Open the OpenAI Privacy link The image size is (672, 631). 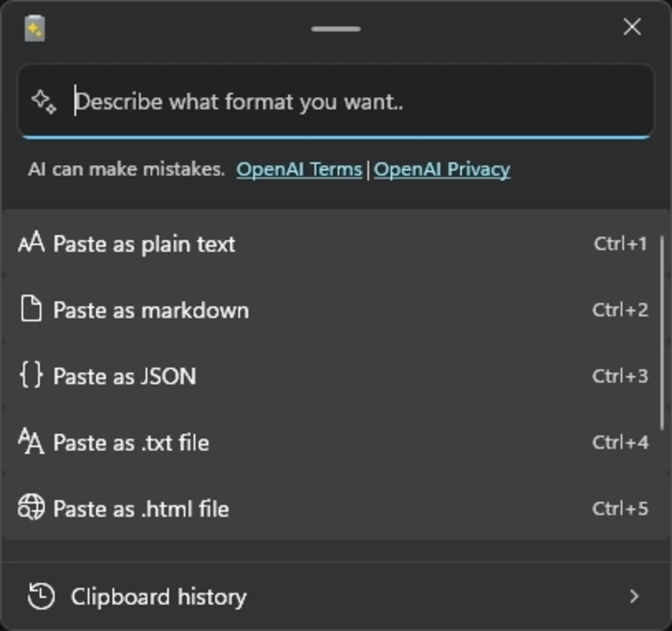pyautogui.click(x=442, y=170)
